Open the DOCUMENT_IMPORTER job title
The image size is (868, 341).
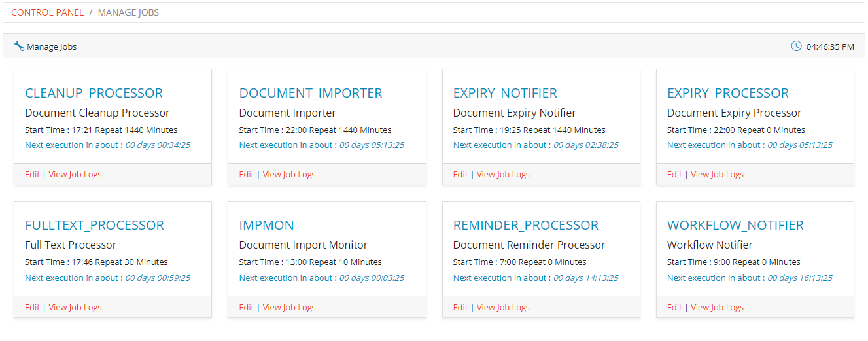coord(311,93)
